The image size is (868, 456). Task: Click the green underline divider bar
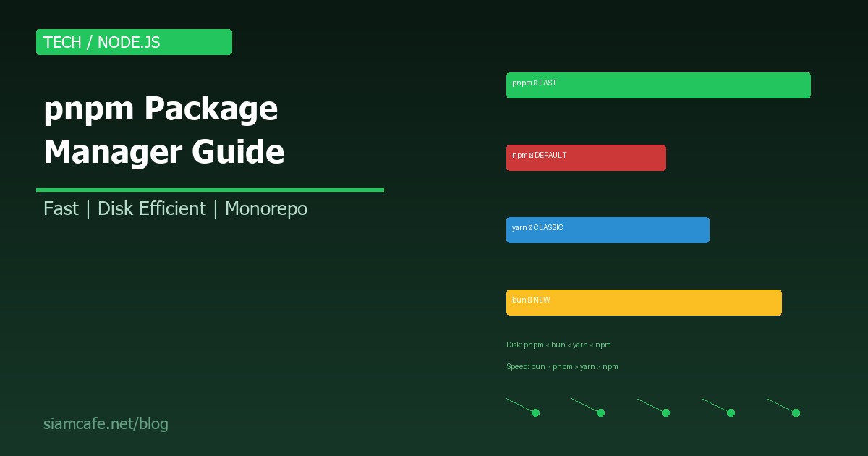click(210, 190)
